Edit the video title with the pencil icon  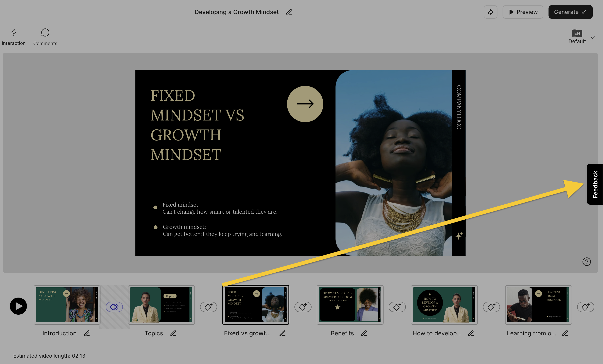289,12
